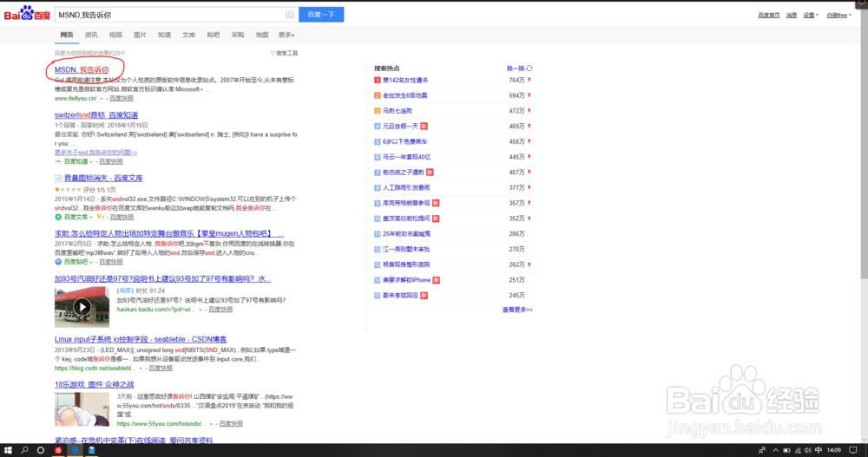Expand the 百度贴吧 source dropdown arrow
This screenshot has height=457, width=868.
coord(91,262)
